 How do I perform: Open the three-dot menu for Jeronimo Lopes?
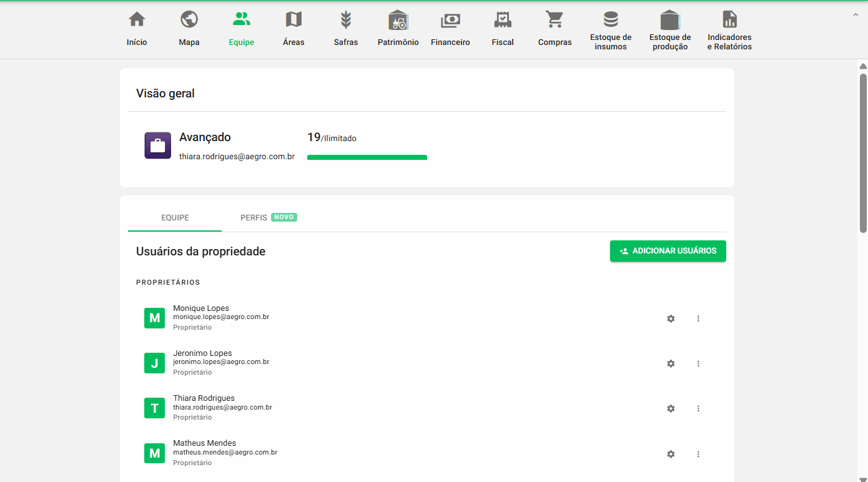pos(698,363)
